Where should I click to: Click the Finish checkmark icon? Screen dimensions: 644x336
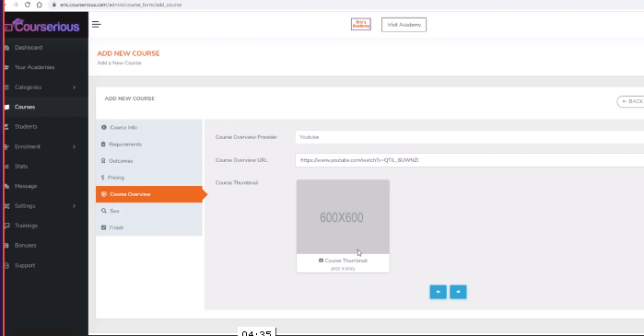(x=103, y=227)
